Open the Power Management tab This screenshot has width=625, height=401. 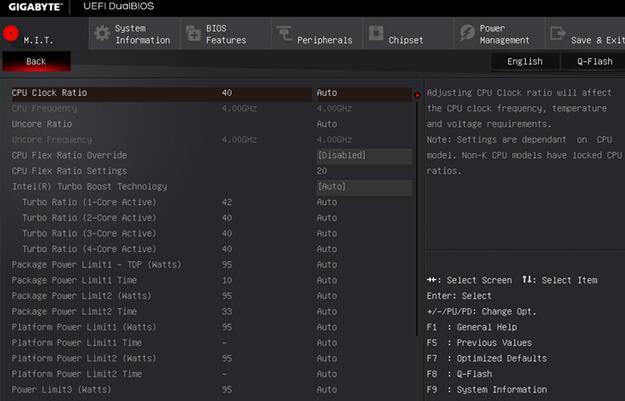point(499,34)
